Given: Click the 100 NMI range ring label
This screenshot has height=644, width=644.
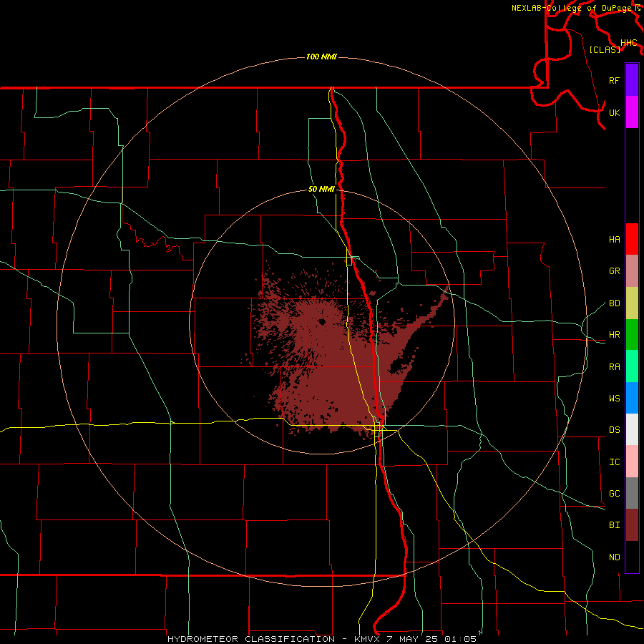Looking at the screenshot, I should (321, 57).
